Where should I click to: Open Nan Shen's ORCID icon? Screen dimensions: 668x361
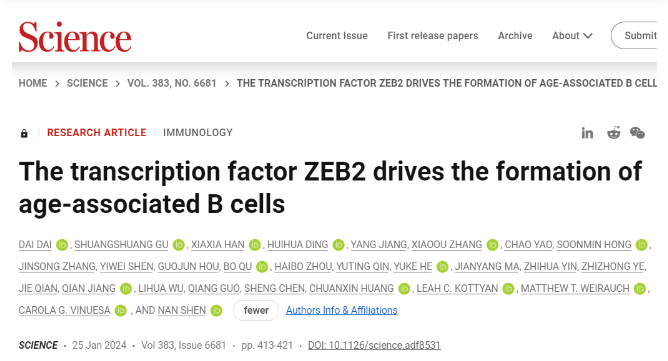(x=216, y=311)
